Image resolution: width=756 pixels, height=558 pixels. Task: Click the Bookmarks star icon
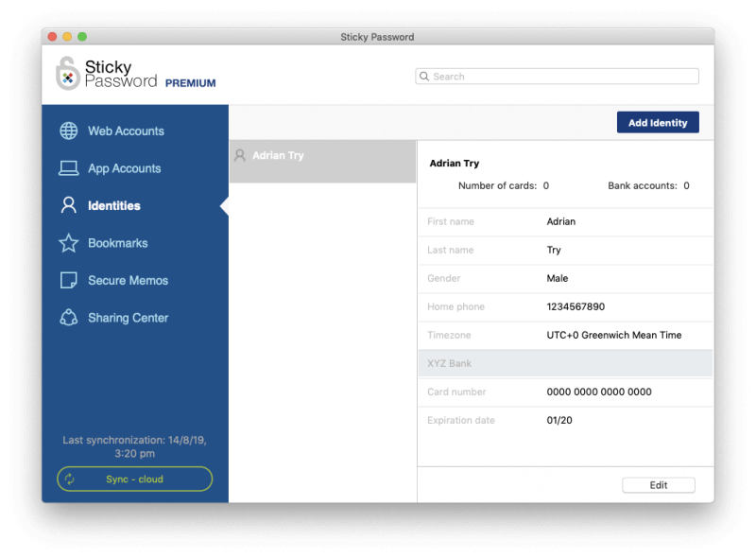tap(68, 243)
